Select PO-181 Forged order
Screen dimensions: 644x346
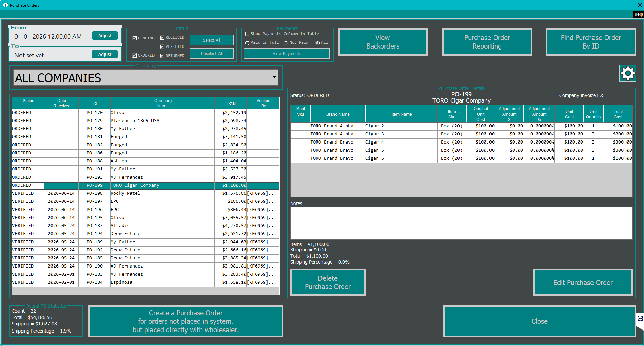[x=145, y=137]
